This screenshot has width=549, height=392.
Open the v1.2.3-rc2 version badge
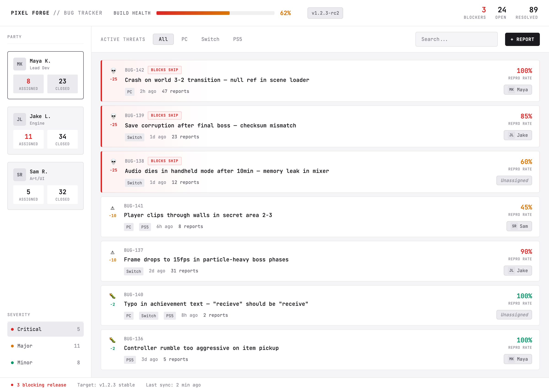(325, 13)
